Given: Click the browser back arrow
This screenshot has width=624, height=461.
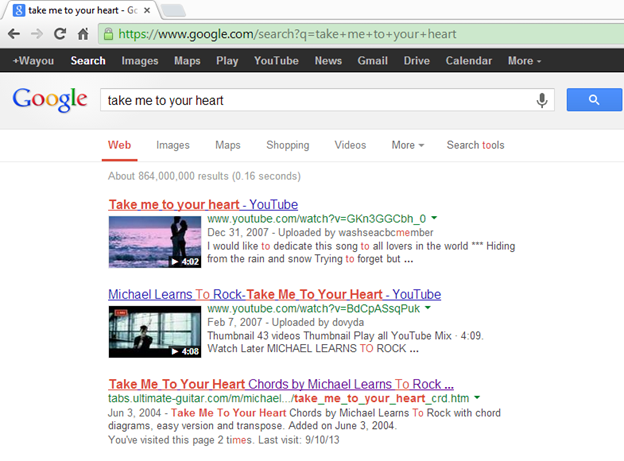Looking at the screenshot, I should tap(14, 34).
